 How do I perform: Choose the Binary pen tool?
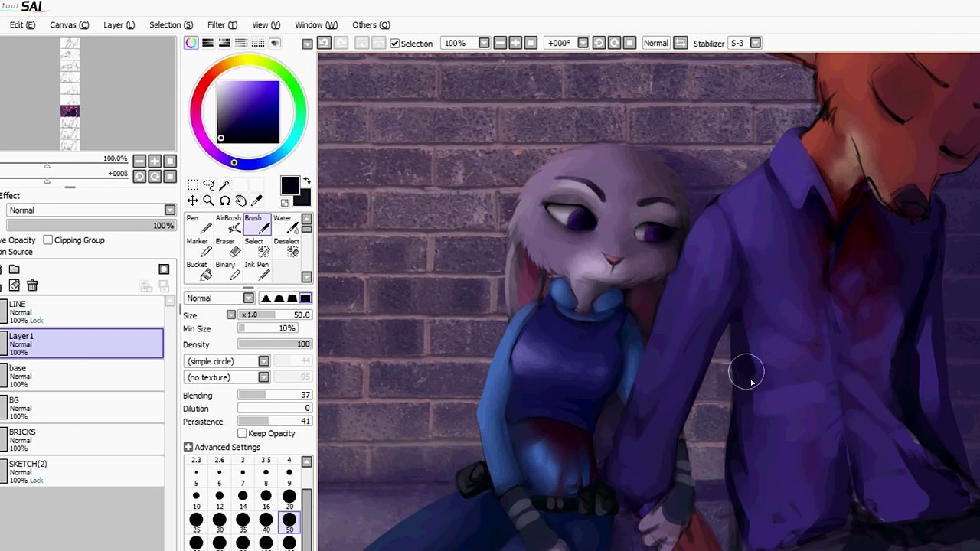228,270
